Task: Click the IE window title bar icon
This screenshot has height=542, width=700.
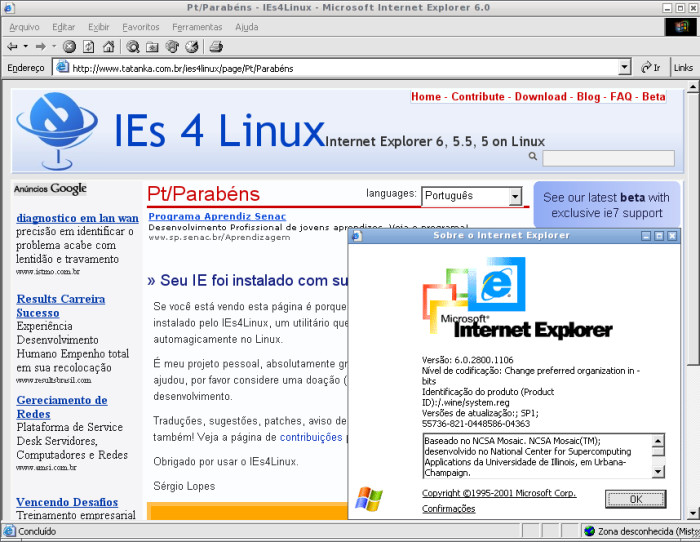Action: pos(9,8)
